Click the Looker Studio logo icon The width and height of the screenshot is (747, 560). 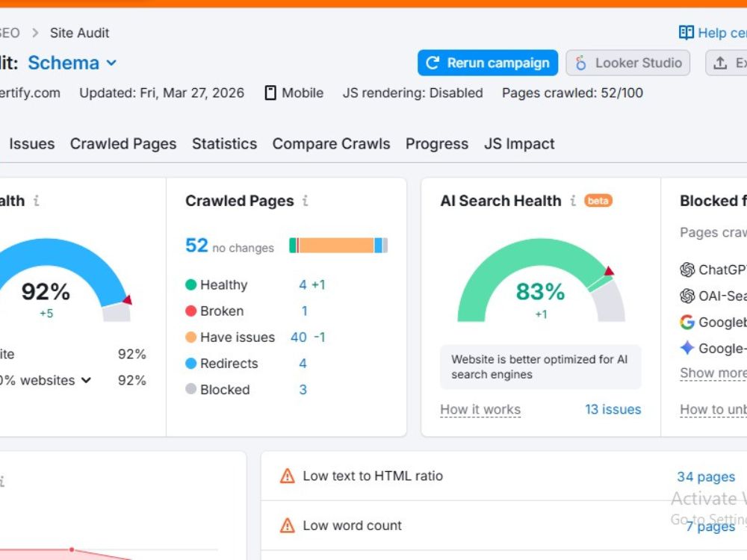[x=580, y=63]
